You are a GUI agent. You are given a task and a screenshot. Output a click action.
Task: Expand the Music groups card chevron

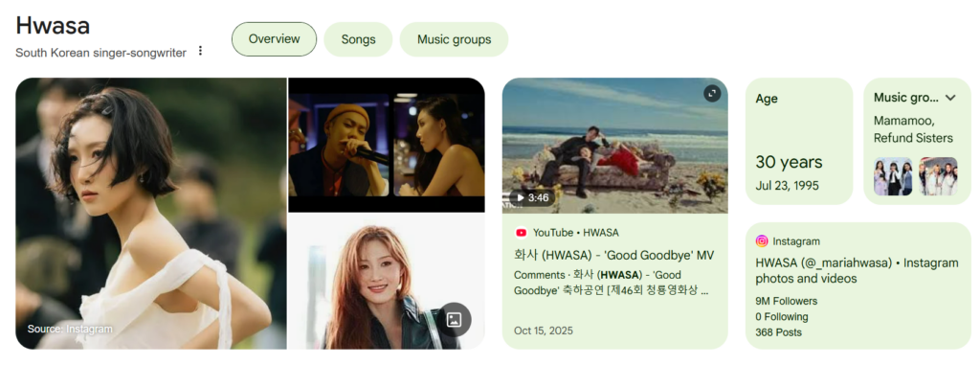pyautogui.click(x=950, y=98)
